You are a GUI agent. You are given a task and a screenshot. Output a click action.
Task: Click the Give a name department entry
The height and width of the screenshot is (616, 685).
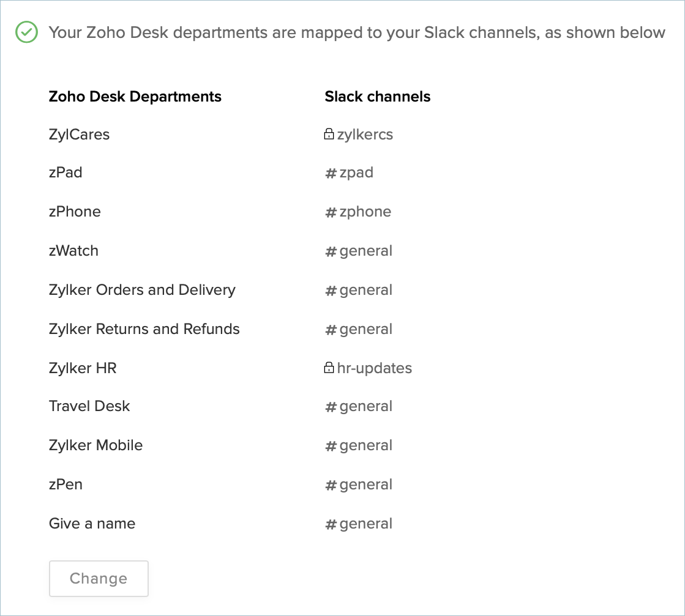[92, 524]
